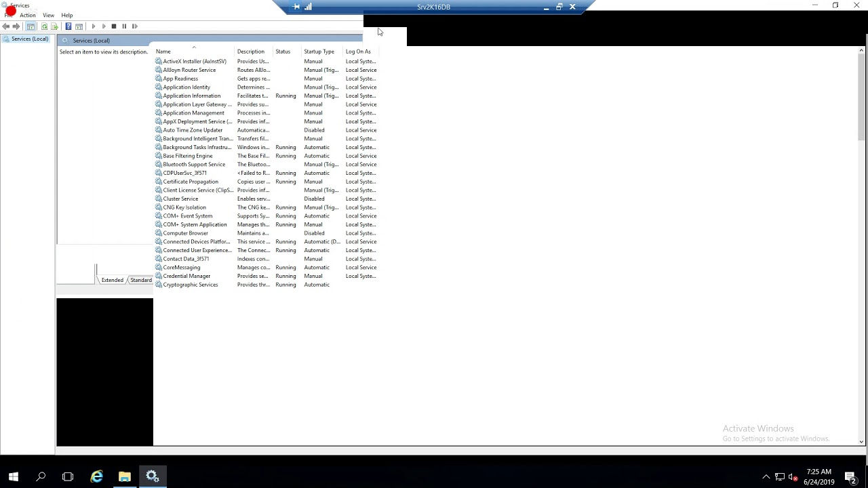Stop the service with the toolbar stop icon
This screenshot has height=488, width=868.
[114, 26]
